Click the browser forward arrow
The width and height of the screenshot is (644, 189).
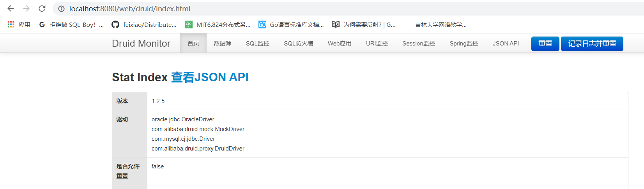(26, 9)
